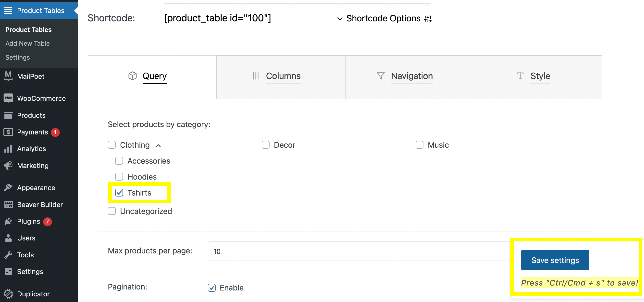Collapse the Clothing category chevron
The image size is (644, 302).
point(158,145)
